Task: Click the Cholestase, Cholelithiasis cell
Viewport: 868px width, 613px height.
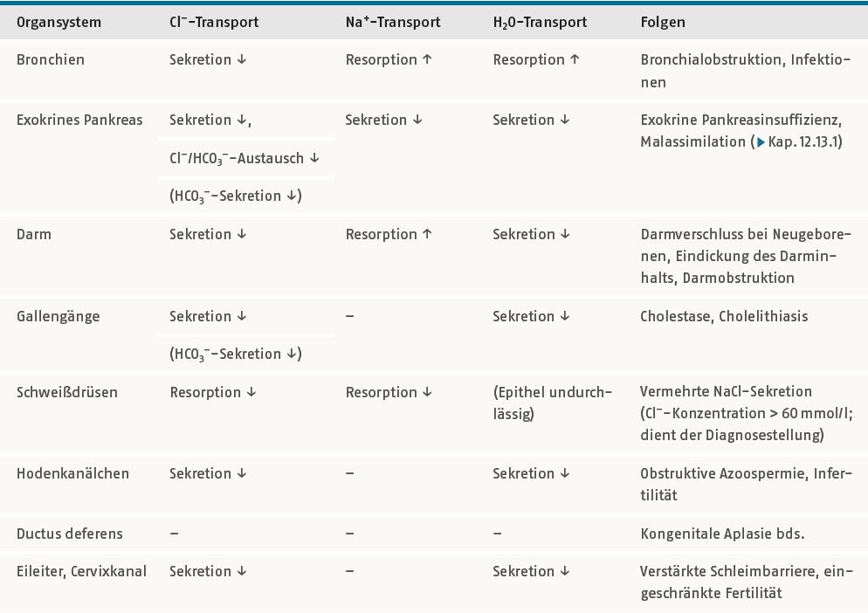Action: tap(724, 316)
